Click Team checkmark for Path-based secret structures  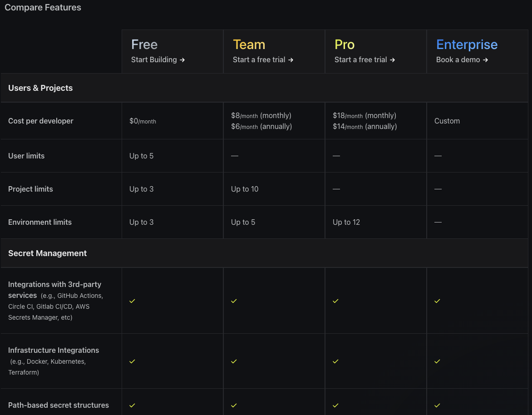click(x=234, y=405)
